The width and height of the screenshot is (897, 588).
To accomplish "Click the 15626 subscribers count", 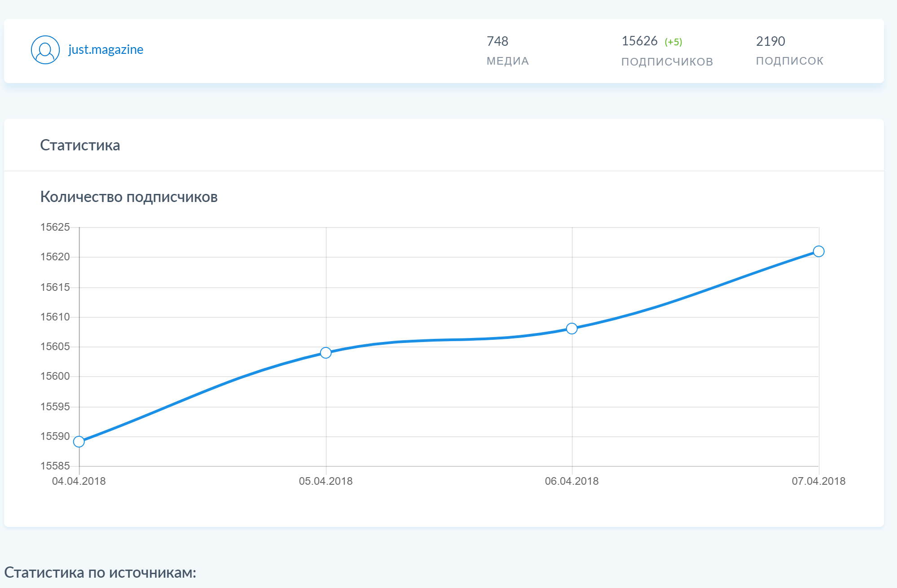I will pyautogui.click(x=639, y=41).
